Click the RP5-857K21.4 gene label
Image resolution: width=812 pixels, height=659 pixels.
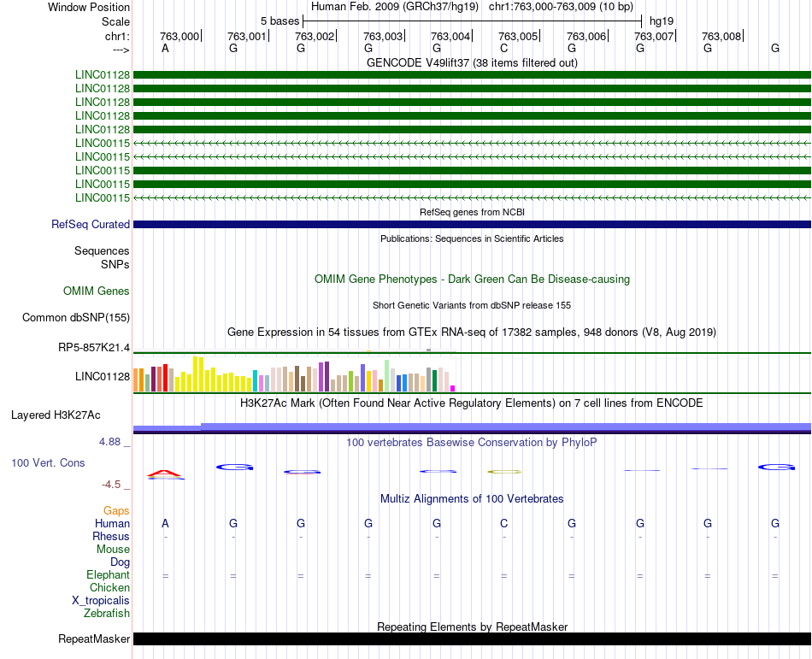(94, 347)
